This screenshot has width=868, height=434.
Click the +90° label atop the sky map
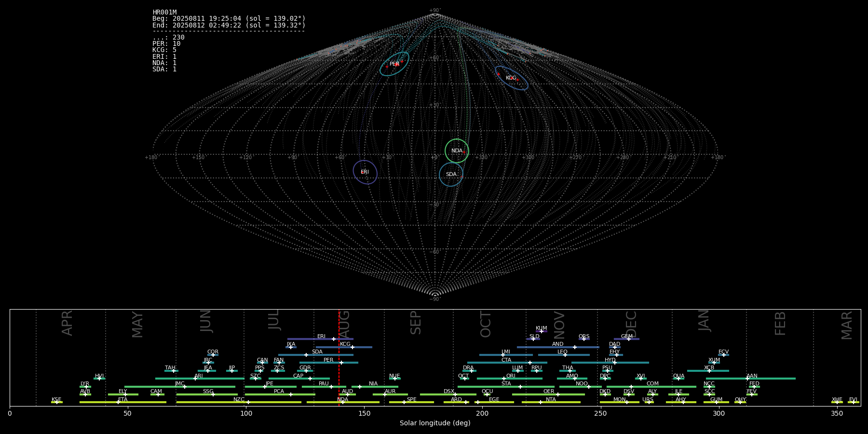[x=435, y=10]
